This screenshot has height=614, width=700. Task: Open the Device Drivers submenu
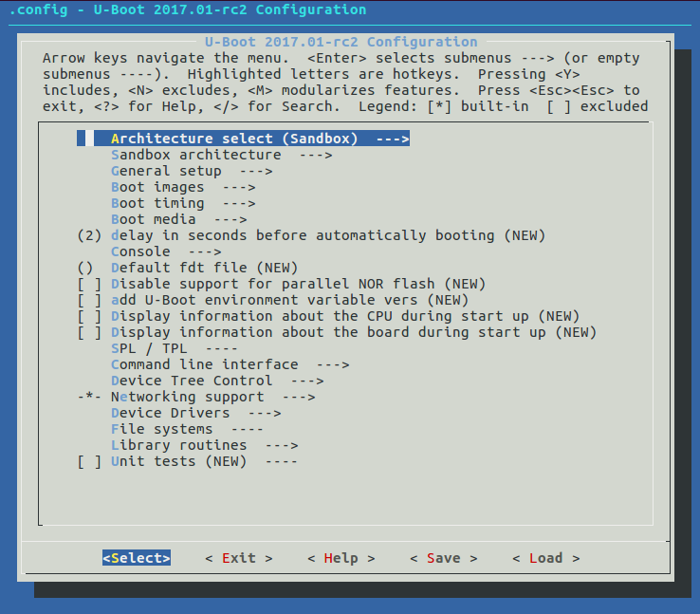point(196,413)
